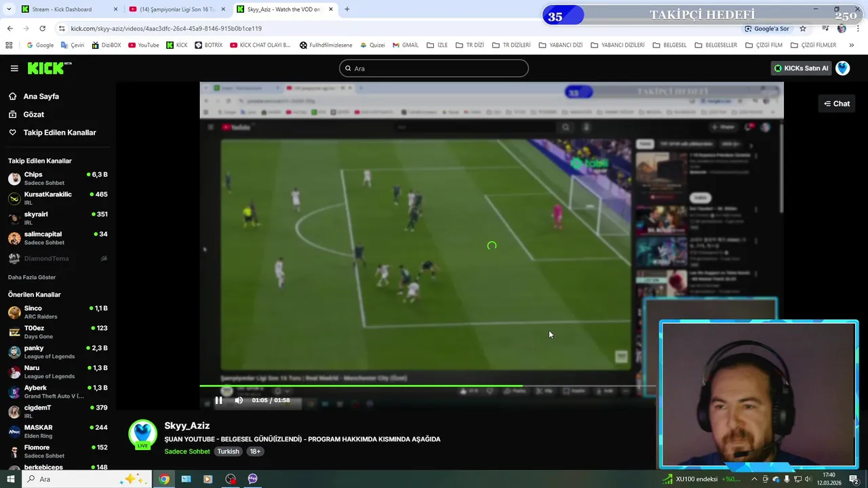Click the Sadece Sohbet category link

click(x=187, y=451)
